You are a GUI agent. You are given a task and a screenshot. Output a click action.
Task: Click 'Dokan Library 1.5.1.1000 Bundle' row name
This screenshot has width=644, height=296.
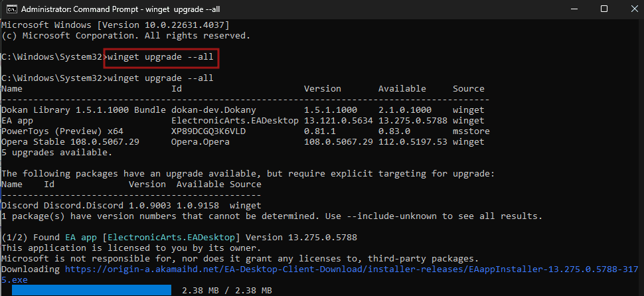tap(84, 110)
